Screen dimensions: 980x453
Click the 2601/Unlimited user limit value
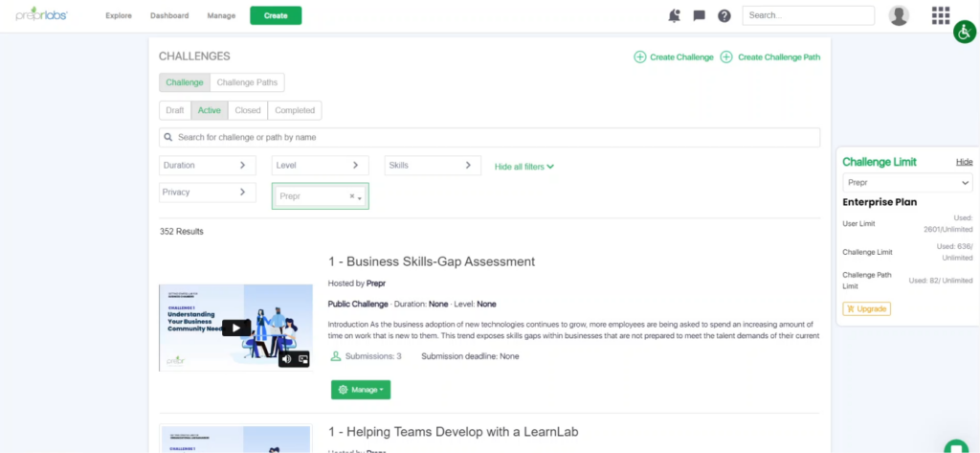click(948, 229)
